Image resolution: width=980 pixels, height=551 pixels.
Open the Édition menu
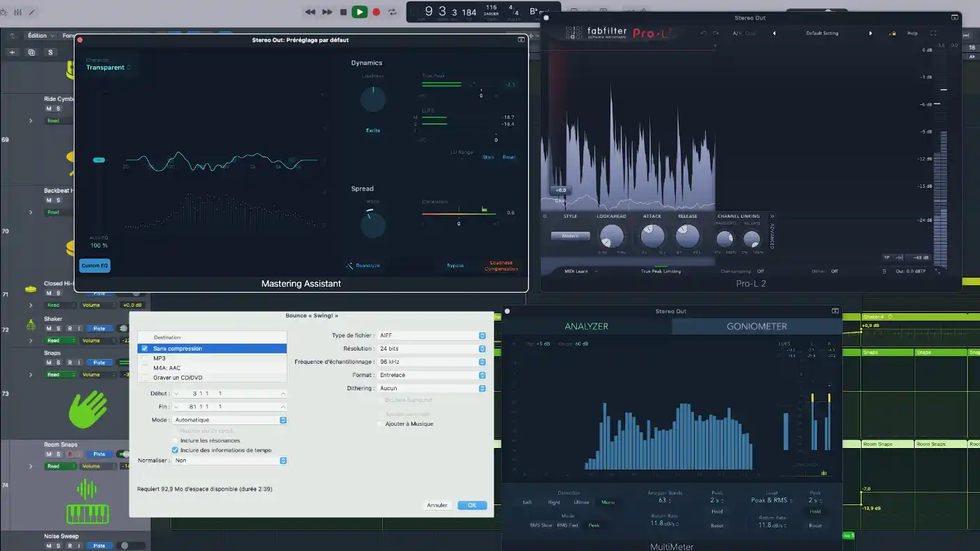tap(40, 35)
